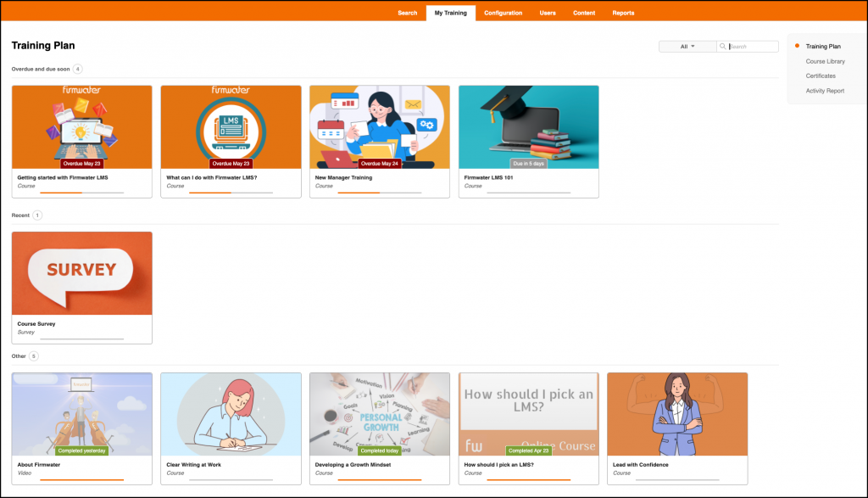Click the Other section count badge
Screen dimensions: 868x498
coord(34,356)
